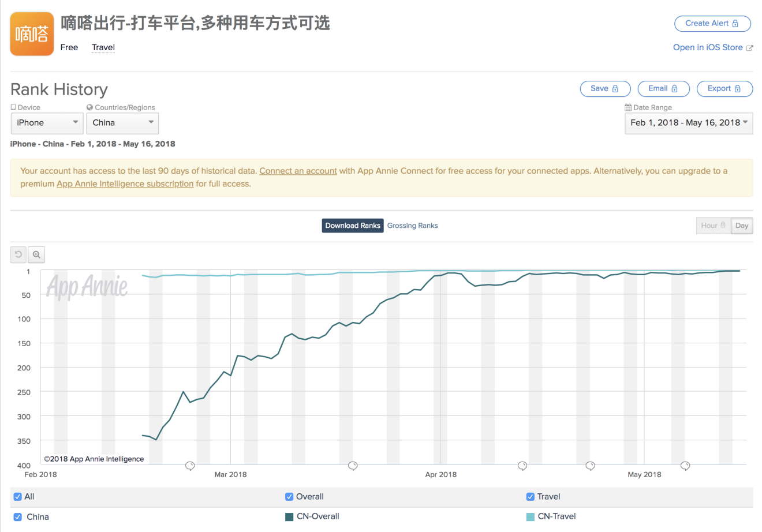The width and height of the screenshot is (762, 532).
Task: Click the Mar 2018 axis label
Action: [x=230, y=474]
